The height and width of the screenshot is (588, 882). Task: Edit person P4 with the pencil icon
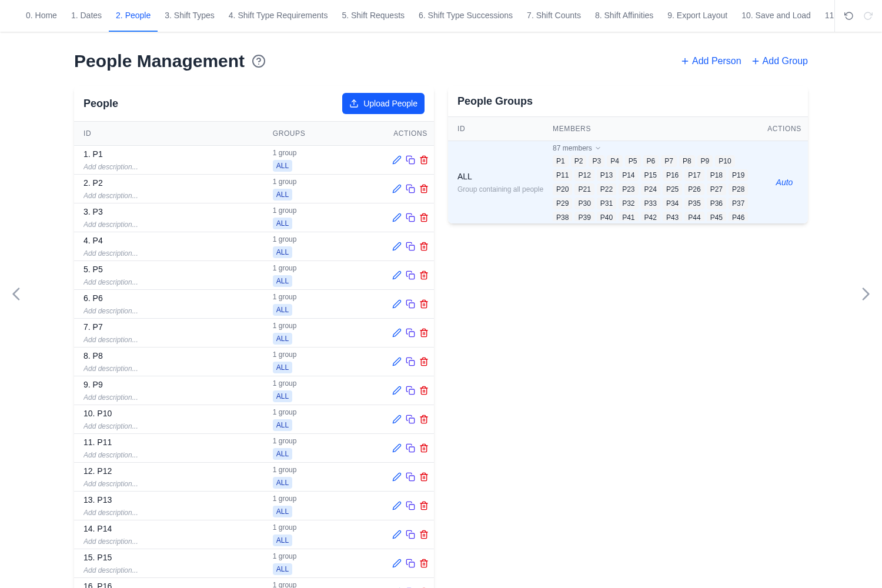(397, 246)
